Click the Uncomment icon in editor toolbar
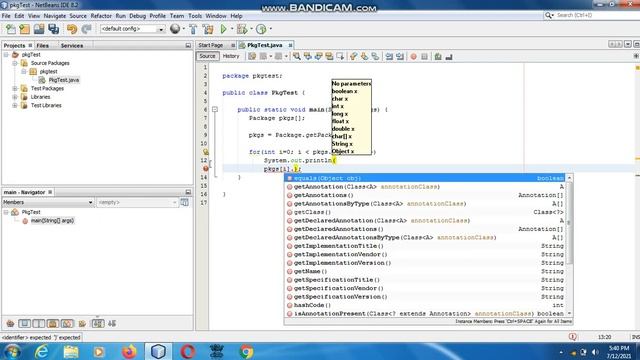Viewport: 640px width, 360px height. [449, 57]
